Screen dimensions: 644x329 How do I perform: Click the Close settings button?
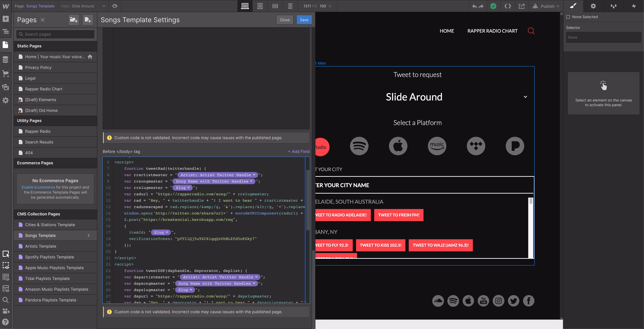(285, 20)
